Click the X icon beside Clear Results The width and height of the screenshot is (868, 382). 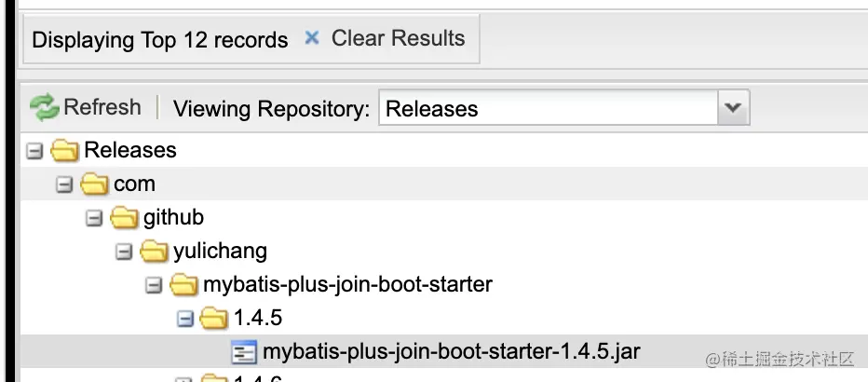pos(312,37)
